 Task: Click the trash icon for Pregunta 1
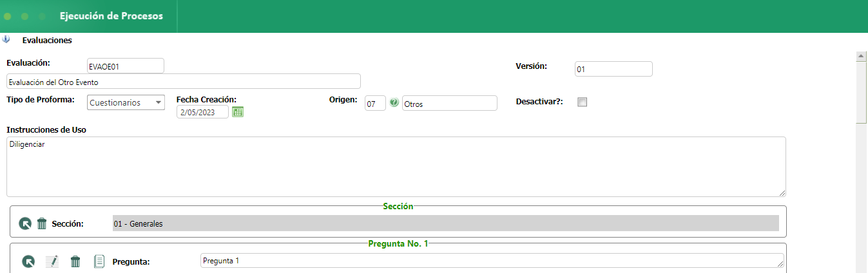75,261
